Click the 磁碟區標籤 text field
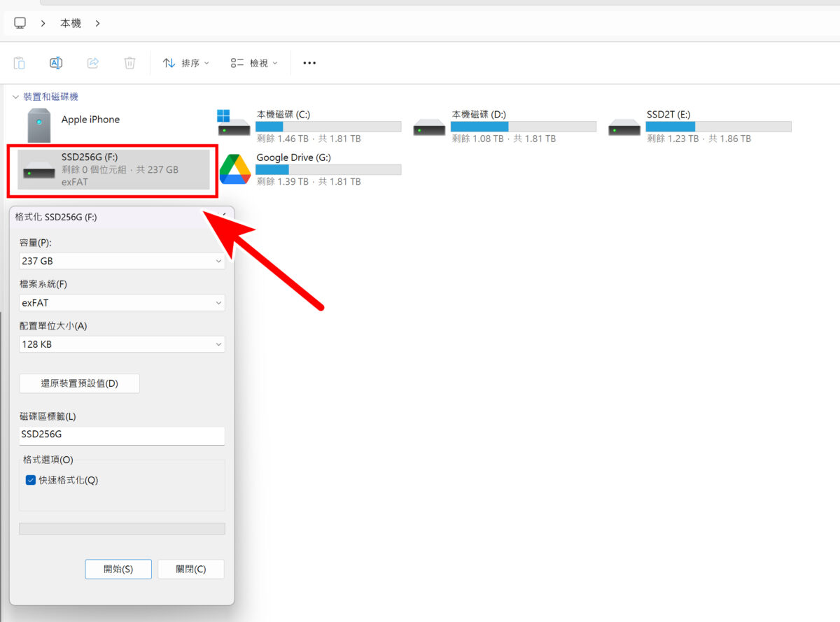Image resolution: width=840 pixels, height=622 pixels. [x=122, y=435]
